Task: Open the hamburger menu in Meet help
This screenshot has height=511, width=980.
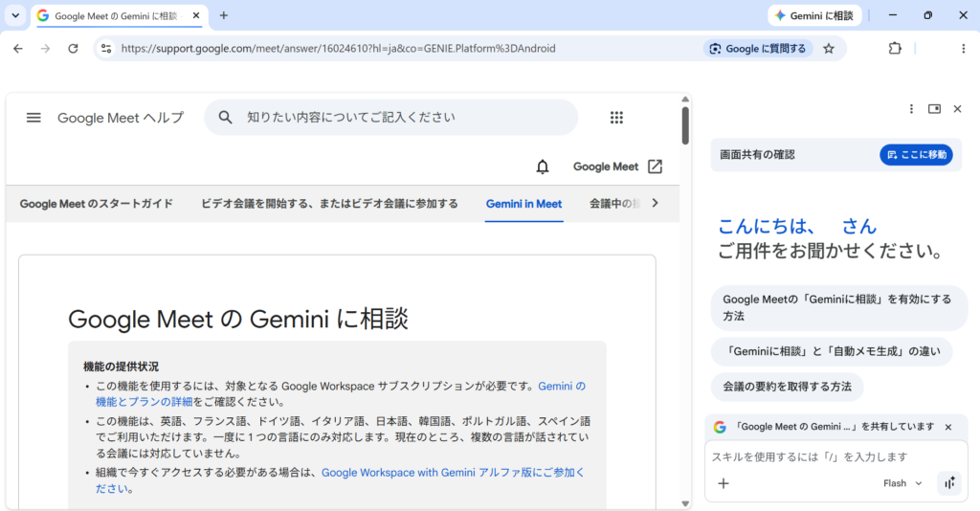Action: (x=33, y=118)
